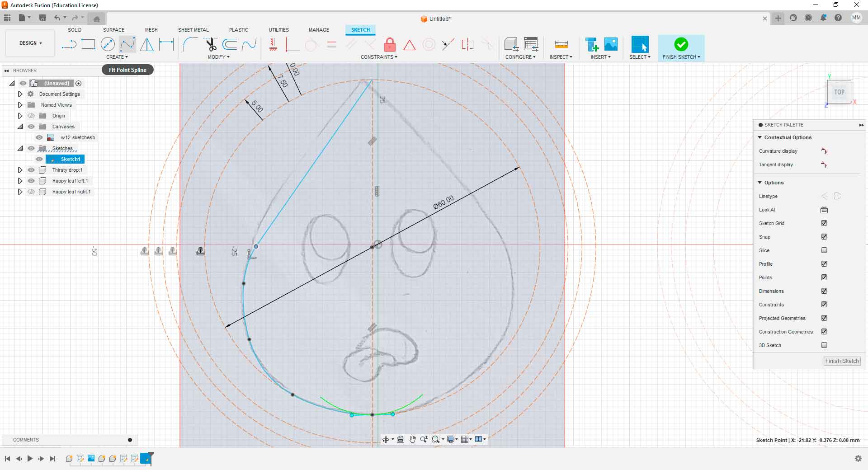Click the Tangent display icon
The height and width of the screenshot is (470, 868).
click(x=824, y=164)
